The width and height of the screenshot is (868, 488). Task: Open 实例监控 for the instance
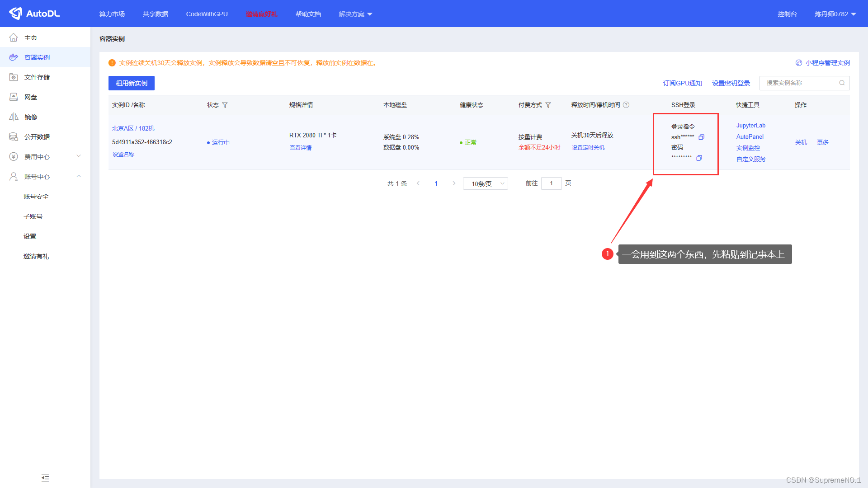coord(748,148)
